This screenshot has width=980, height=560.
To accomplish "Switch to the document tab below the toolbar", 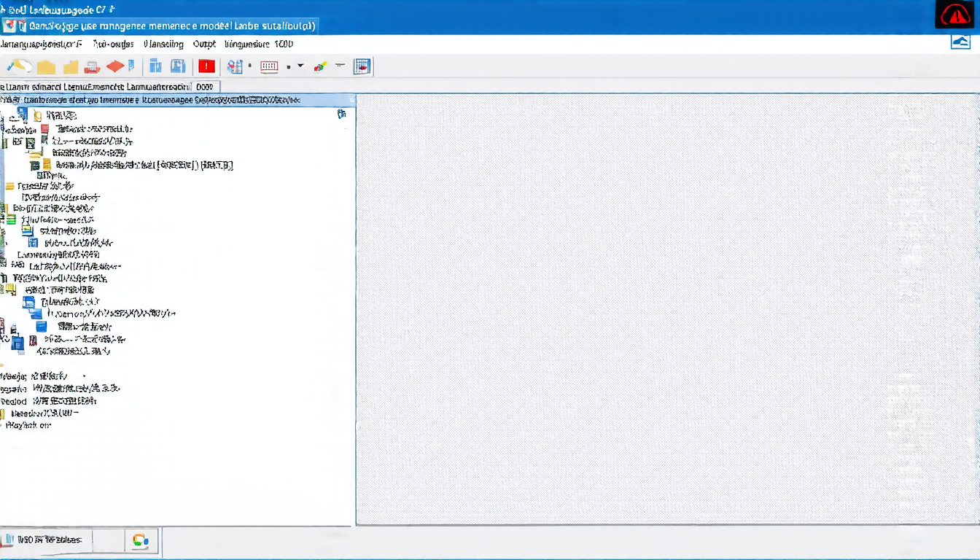I will point(109,86).
